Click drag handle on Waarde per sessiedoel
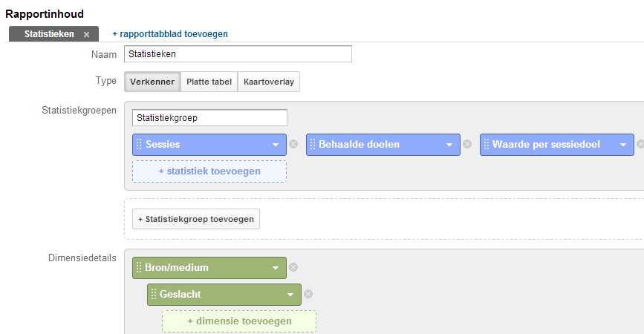Screen dimensions: 644x334 [487, 144]
